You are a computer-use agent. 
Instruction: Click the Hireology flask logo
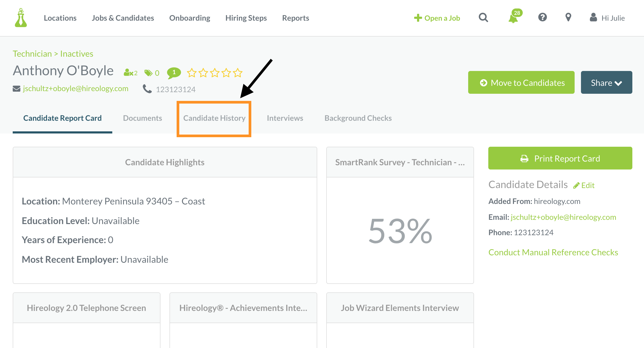pos(21,18)
